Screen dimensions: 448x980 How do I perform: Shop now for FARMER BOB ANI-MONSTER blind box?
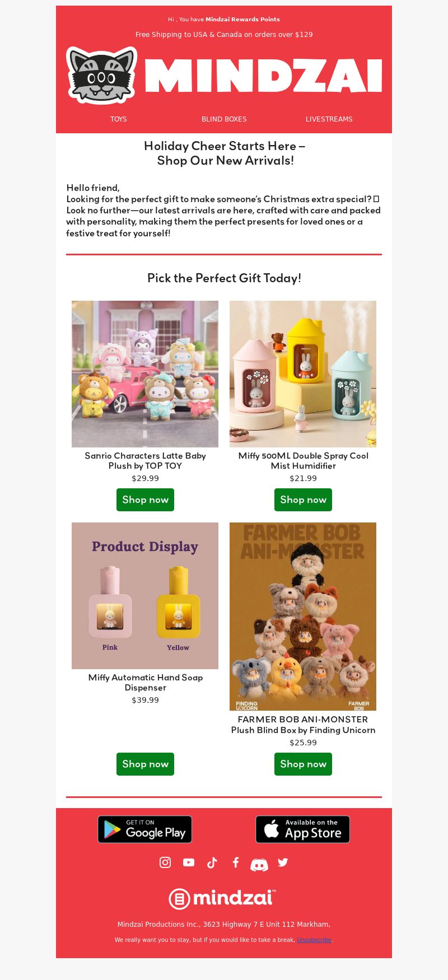pos(303,764)
